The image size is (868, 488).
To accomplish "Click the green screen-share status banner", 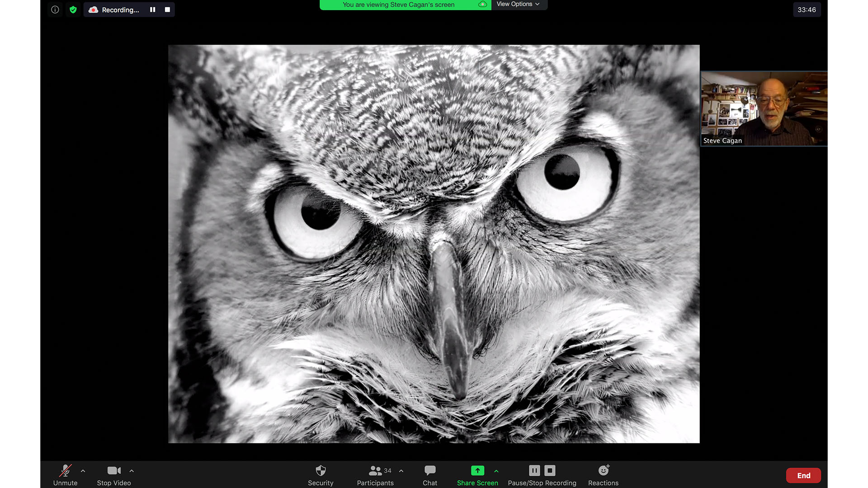I will (x=405, y=5).
